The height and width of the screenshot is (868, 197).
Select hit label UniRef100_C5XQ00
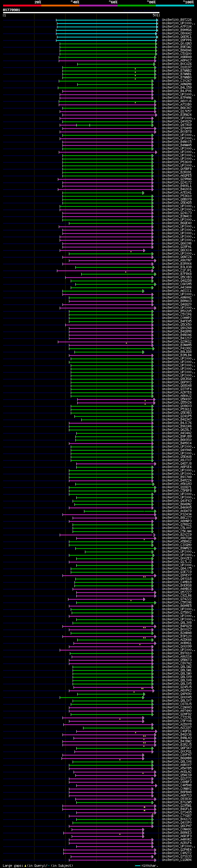coord(177,54)
